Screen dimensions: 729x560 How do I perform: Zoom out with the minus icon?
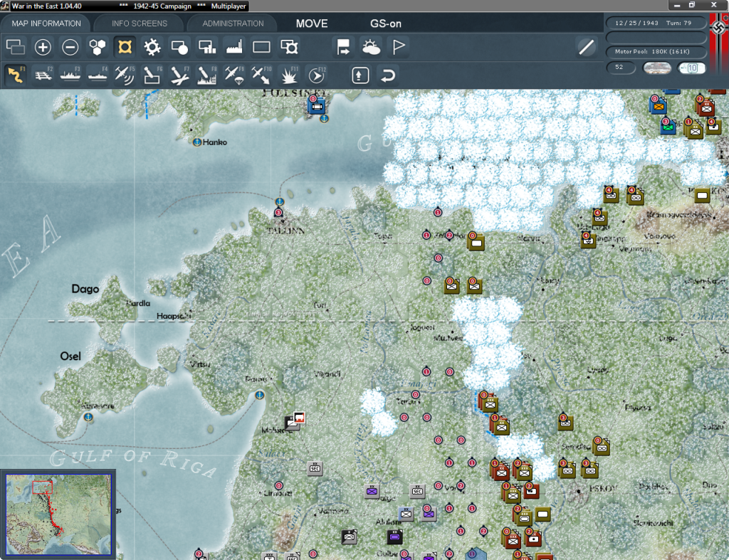click(x=70, y=47)
